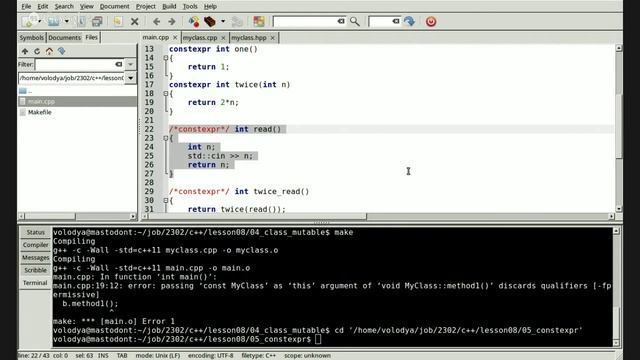640x360 pixels.
Task: Navigate forward with the right arrow
Action: pos(172,21)
